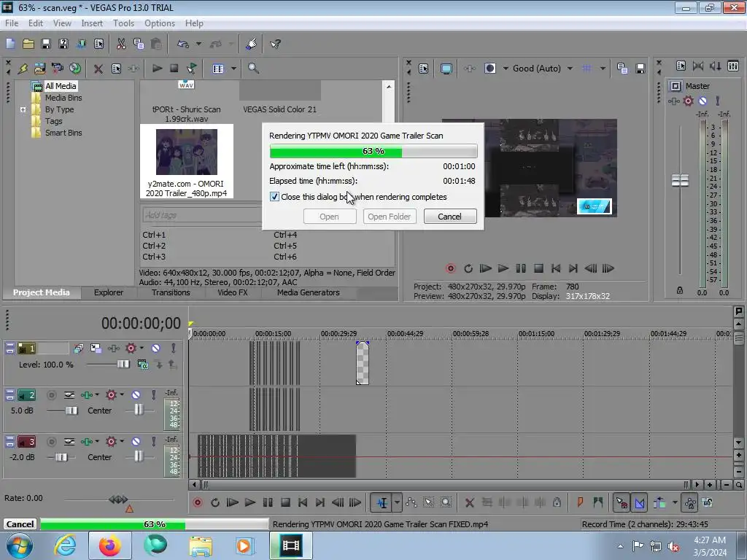Open the Options menu
Viewport: 747px width, 560px height.
coord(160,23)
